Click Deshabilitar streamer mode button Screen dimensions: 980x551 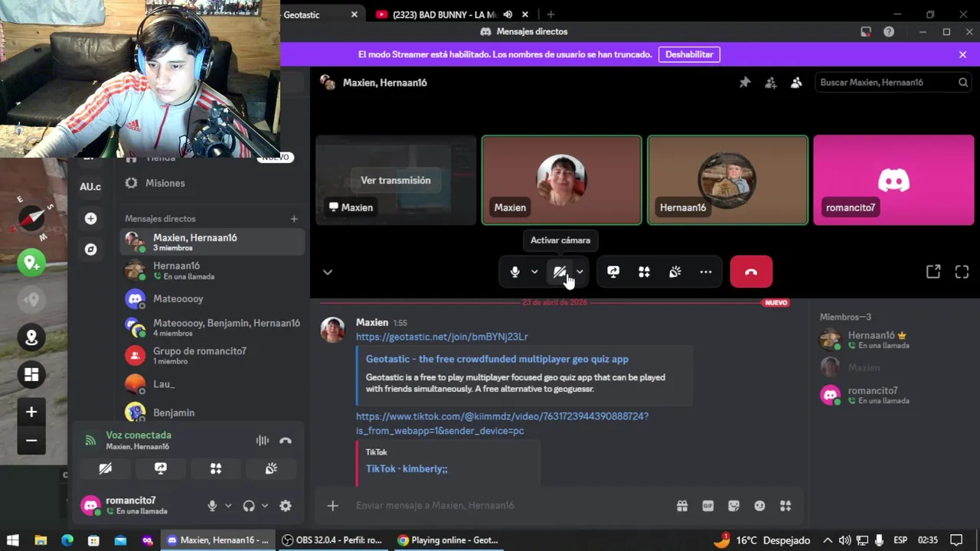[x=689, y=54]
